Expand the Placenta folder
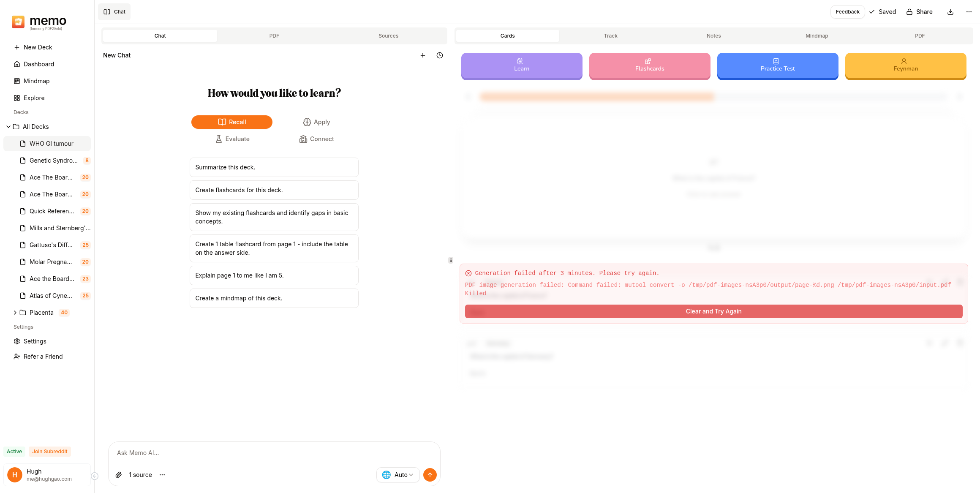The height and width of the screenshot is (493, 980). tap(15, 313)
